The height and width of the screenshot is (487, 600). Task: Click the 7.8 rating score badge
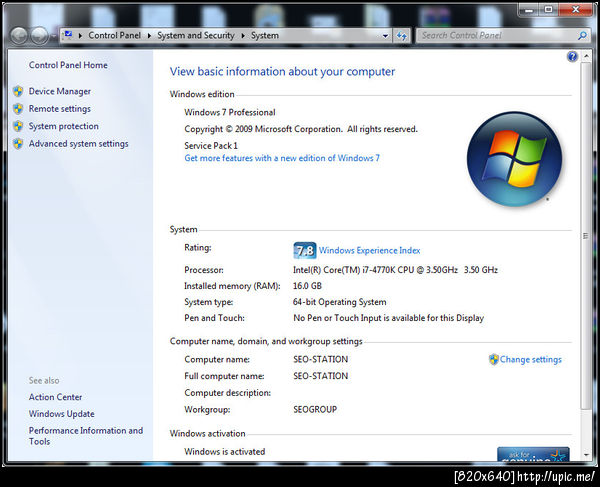point(305,251)
